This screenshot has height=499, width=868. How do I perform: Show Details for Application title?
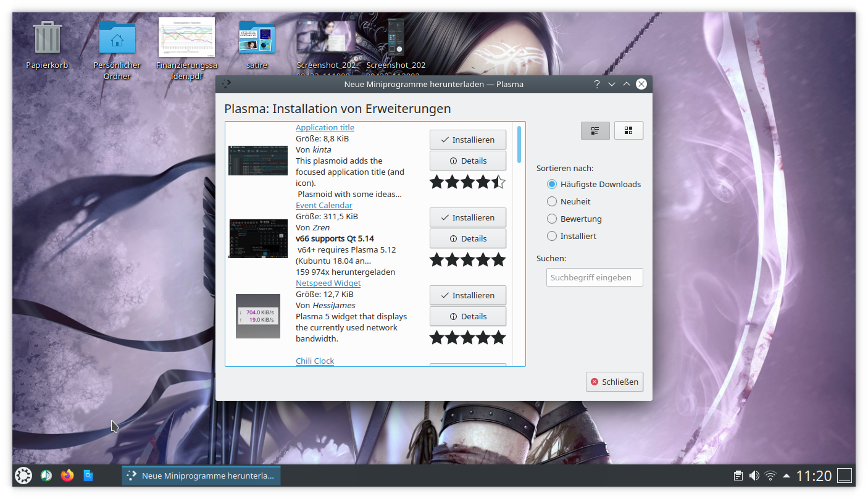tap(468, 161)
